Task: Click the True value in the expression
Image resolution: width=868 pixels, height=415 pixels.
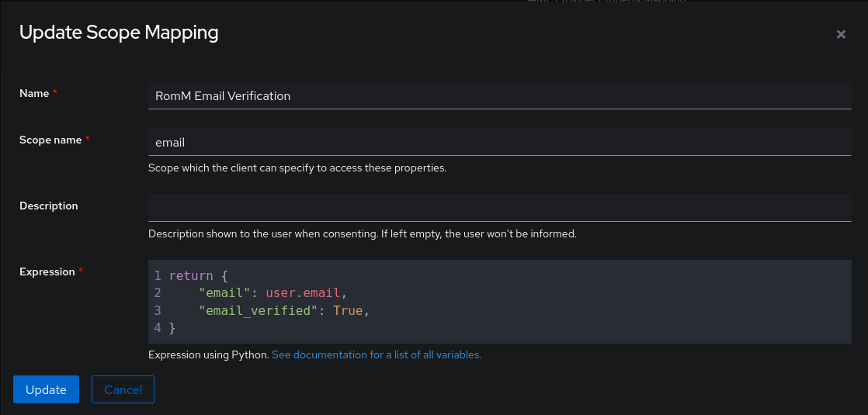Action: (347, 310)
